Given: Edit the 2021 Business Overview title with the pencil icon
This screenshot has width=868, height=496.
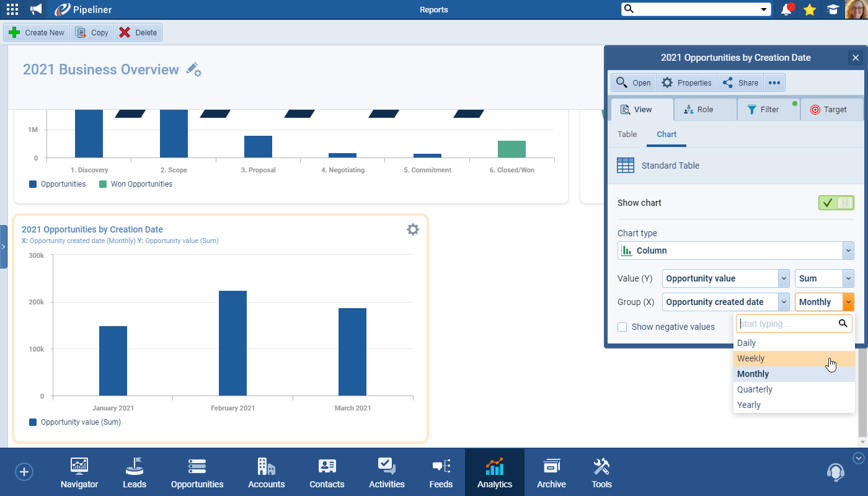Looking at the screenshot, I should coord(193,70).
